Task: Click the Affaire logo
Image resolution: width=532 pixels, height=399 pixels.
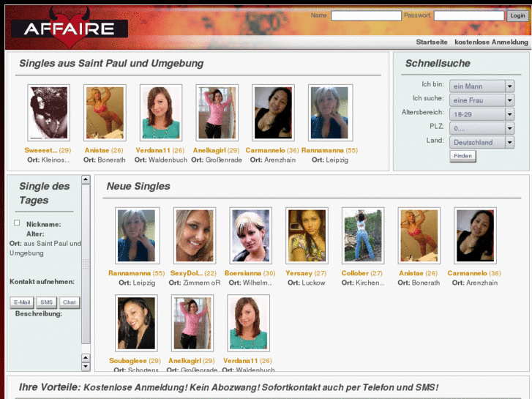Action: click(70, 28)
